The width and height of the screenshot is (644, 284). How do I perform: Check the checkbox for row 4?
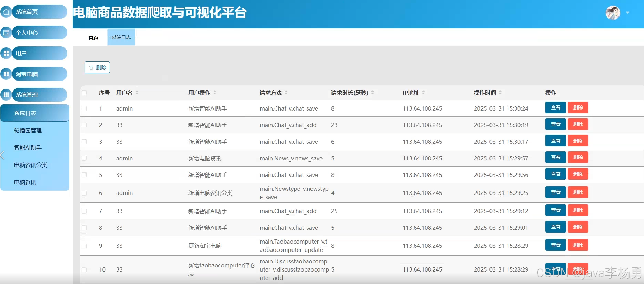coord(84,158)
